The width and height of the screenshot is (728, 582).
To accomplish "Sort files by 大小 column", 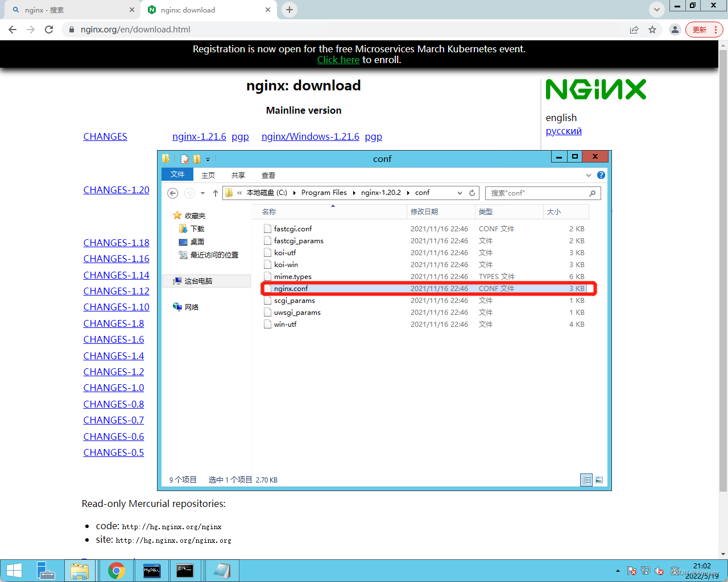I will tap(566, 211).
